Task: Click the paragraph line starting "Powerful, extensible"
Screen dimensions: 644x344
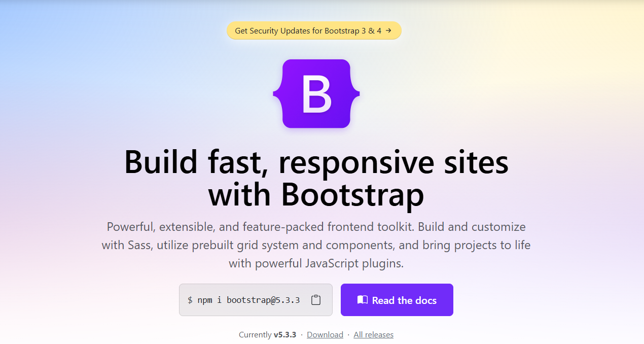Action: [x=316, y=227]
